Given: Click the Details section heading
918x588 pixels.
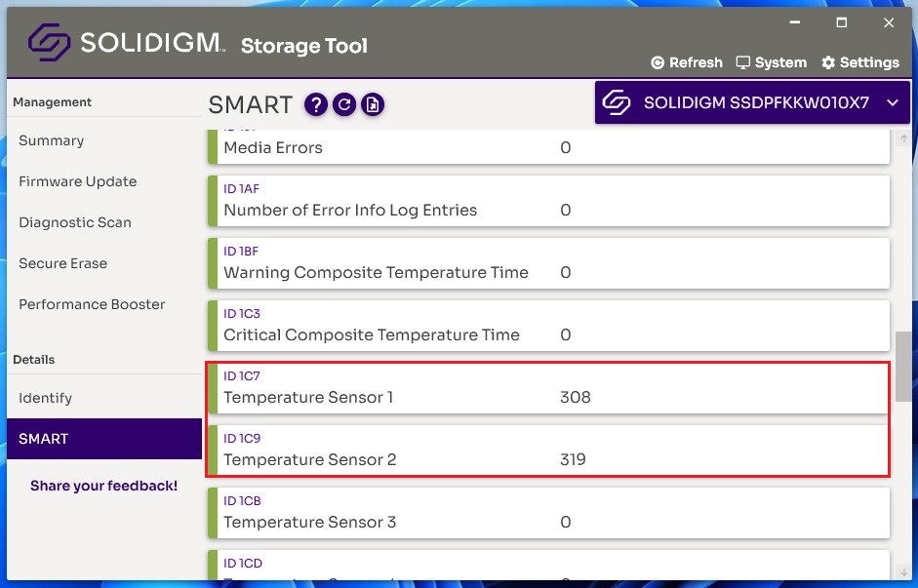Looking at the screenshot, I should (33, 359).
